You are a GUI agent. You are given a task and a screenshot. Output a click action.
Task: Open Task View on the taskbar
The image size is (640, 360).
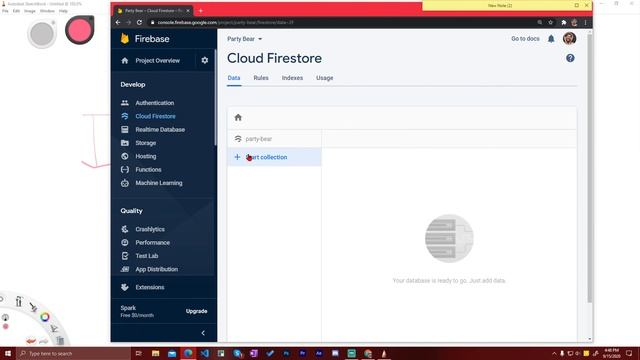pos(138,353)
